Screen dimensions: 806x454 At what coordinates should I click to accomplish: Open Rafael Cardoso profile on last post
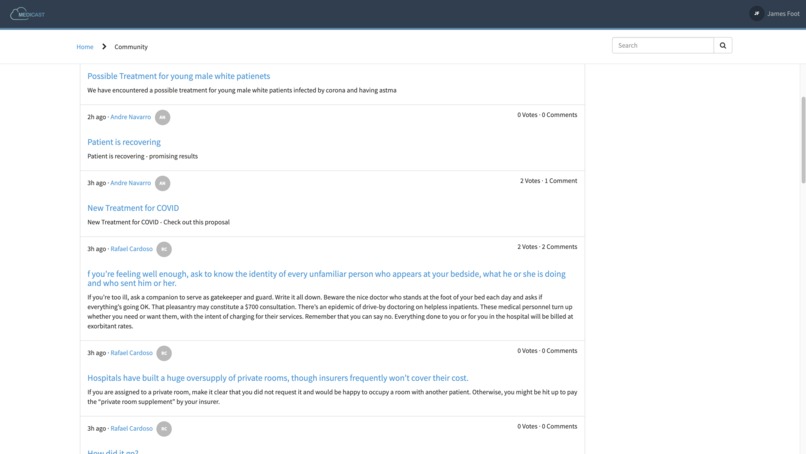(x=132, y=428)
